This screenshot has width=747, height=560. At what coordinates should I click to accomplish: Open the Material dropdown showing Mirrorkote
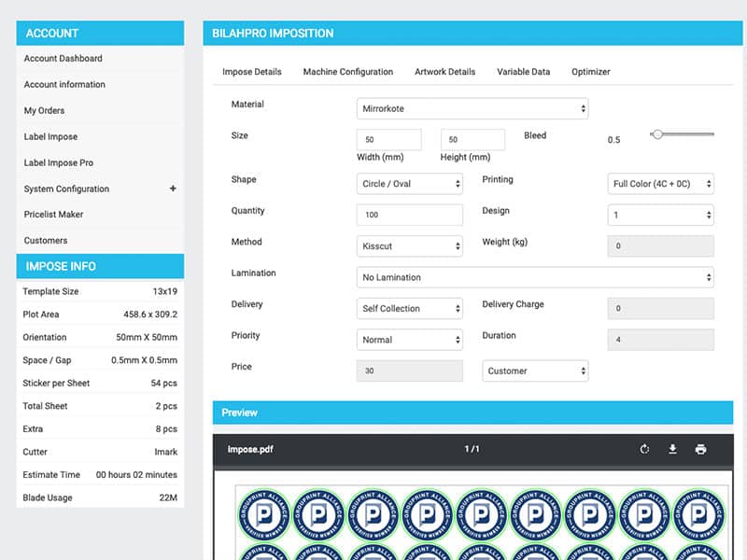472,108
